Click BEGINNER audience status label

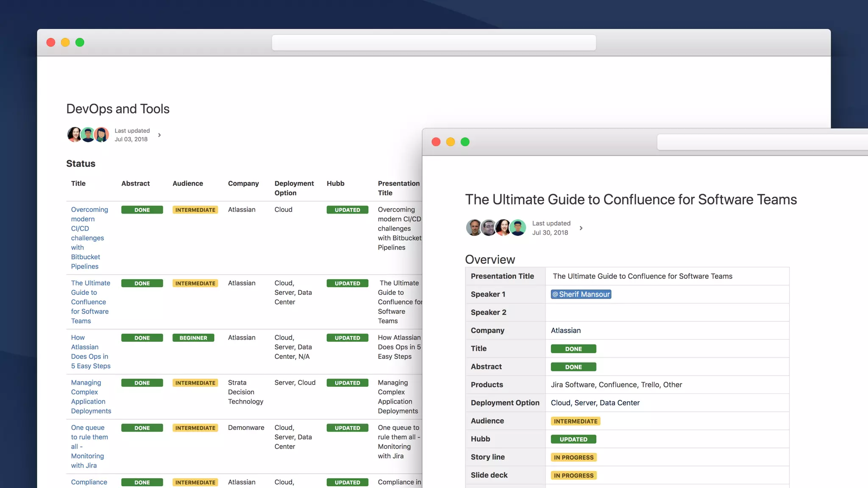click(x=193, y=338)
